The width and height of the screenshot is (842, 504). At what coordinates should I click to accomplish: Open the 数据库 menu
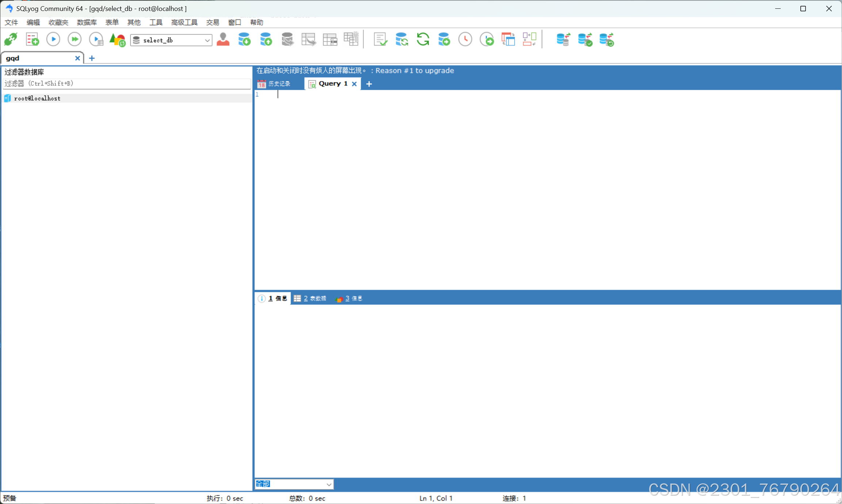pyautogui.click(x=87, y=22)
